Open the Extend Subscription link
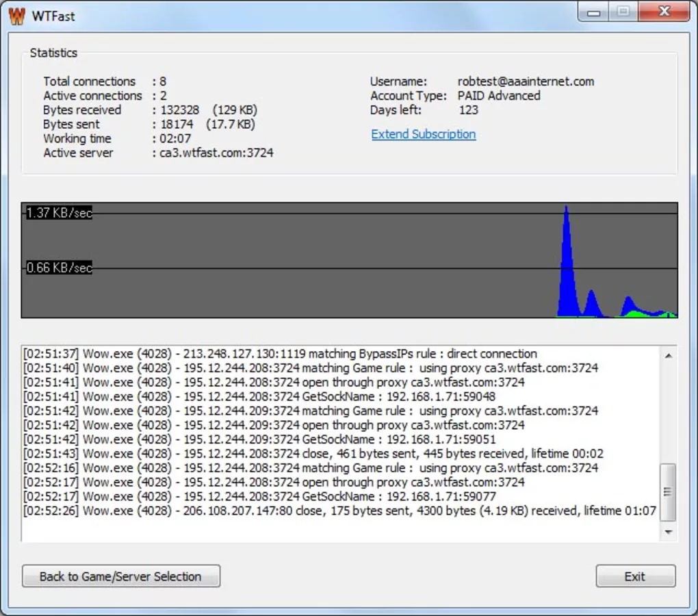Screen dimensions: 698x616 423,134
